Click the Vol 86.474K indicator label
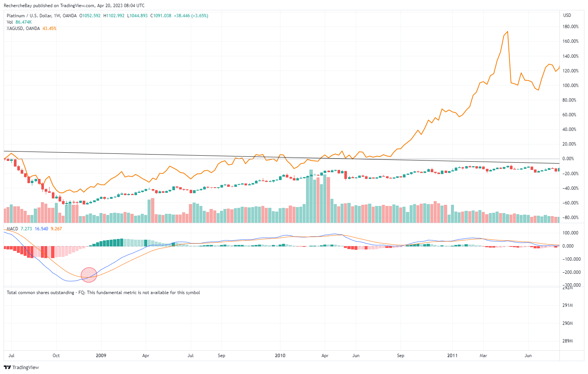The height and width of the screenshot is (374, 588). pos(19,22)
